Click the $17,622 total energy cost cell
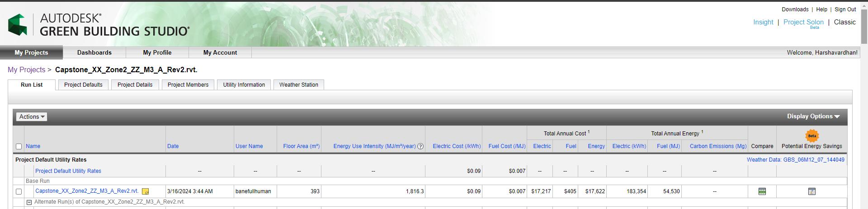 coord(595,191)
